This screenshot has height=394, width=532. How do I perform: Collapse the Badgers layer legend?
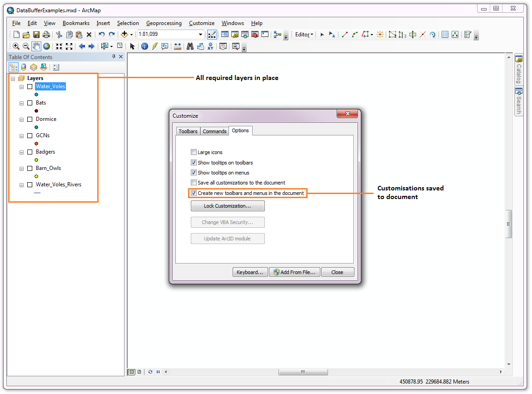[x=21, y=152]
